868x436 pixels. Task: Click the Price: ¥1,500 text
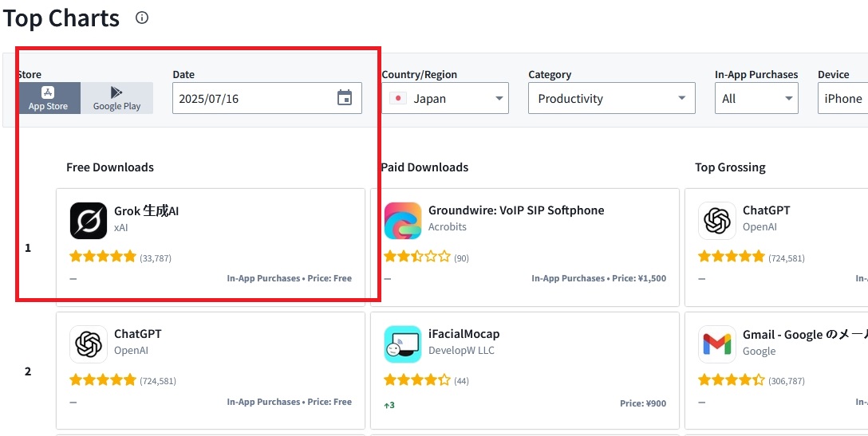[x=638, y=279]
